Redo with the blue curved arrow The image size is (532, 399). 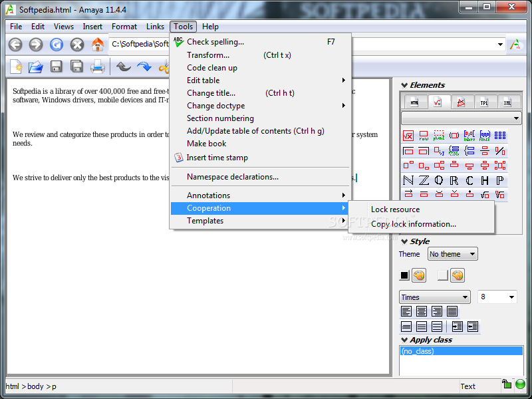click(144, 66)
